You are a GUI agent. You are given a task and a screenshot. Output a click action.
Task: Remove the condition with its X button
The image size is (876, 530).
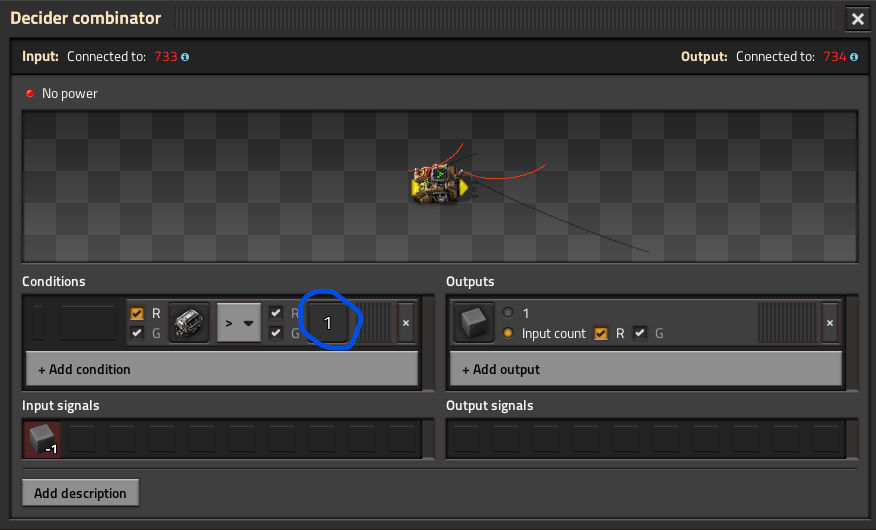(406, 323)
